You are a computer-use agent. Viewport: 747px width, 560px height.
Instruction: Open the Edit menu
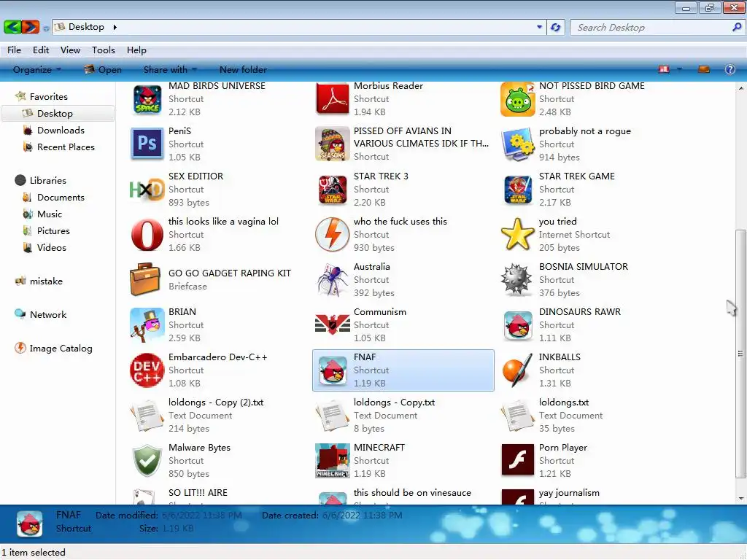pyautogui.click(x=41, y=50)
